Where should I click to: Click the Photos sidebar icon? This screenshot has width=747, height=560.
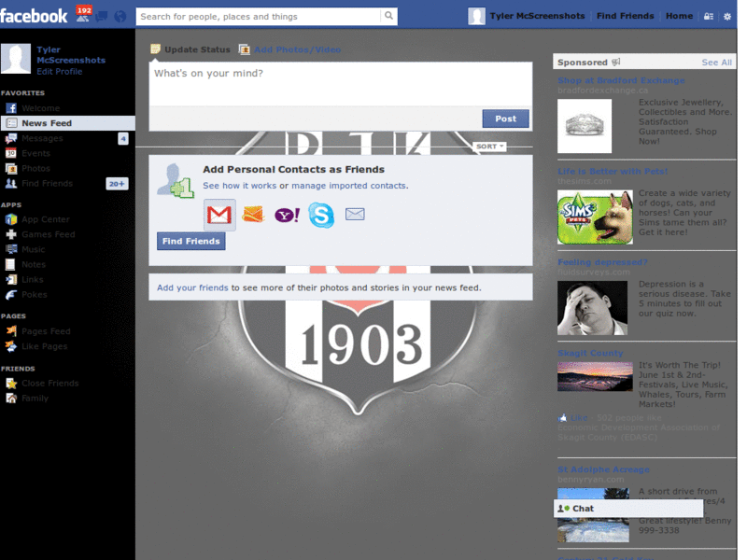click(x=11, y=168)
